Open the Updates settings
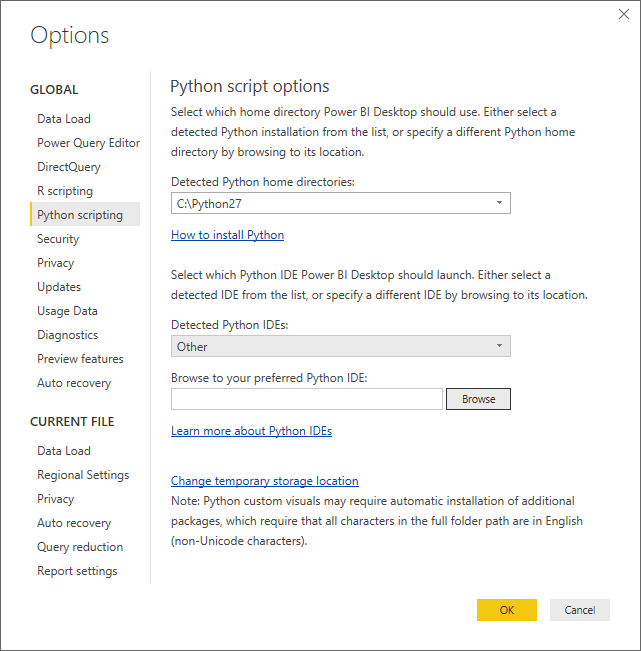The width and height of the screenshot is (641, 651). pos(59,287)
